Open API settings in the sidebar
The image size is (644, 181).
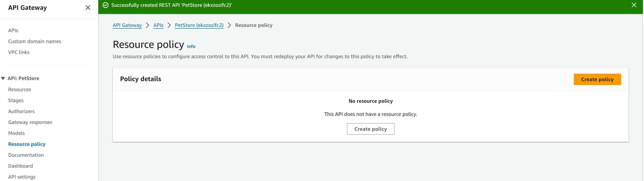(x=22, y=177)
